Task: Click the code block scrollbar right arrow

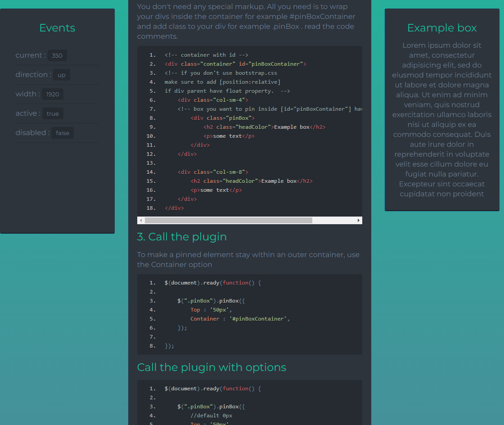Action: 358,220
